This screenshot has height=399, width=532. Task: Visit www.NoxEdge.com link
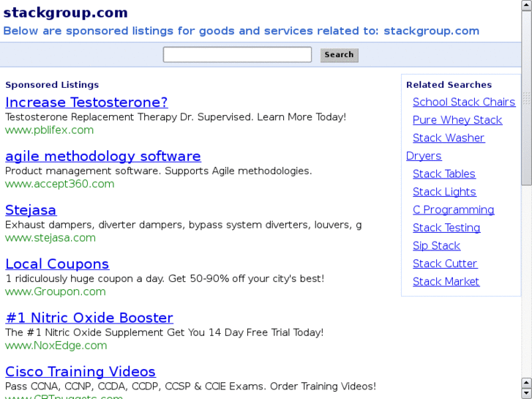[x=56, y=346]
